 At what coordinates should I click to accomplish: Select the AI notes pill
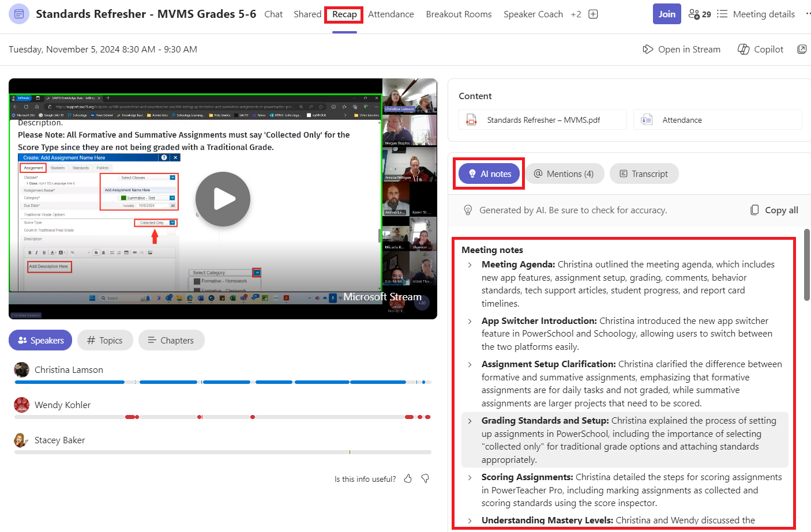[x=489, y=173]
